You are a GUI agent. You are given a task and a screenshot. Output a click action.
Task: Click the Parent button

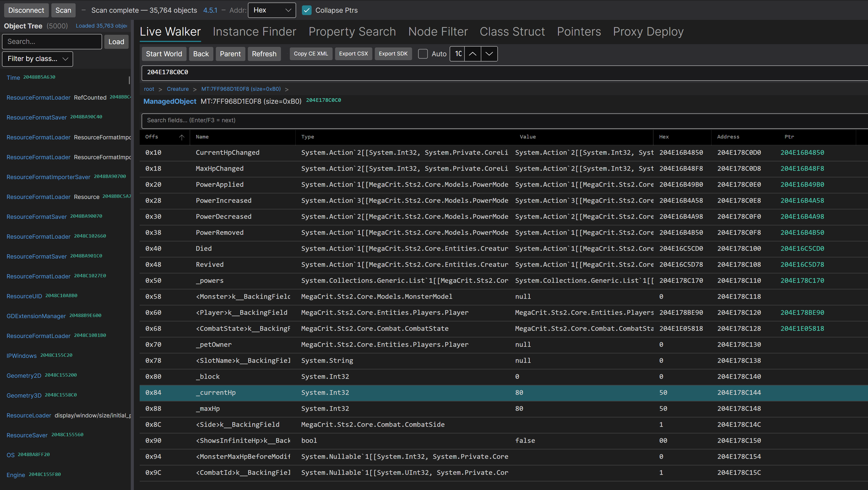tap(230, 54)
